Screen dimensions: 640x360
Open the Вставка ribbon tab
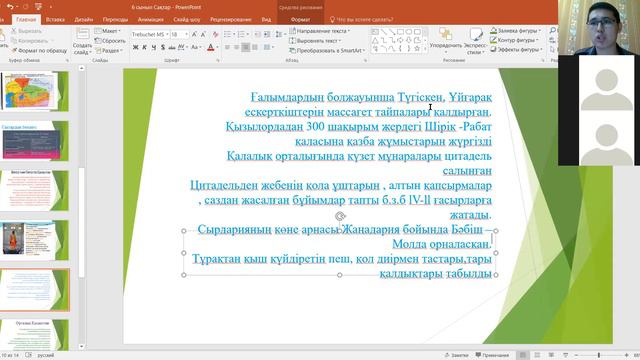coord(55,19)
